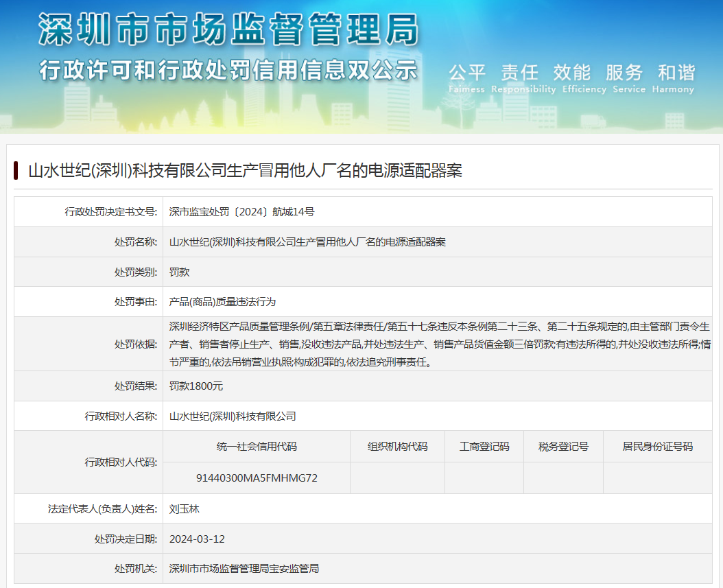Click the 处罚机关 label

coord(136,569)
